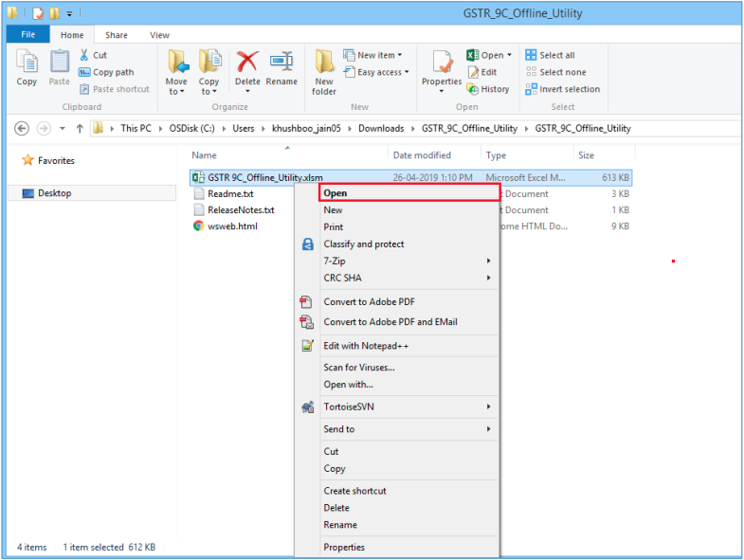
Task: Click This PC in the address bar
Action: pos(136,129)
